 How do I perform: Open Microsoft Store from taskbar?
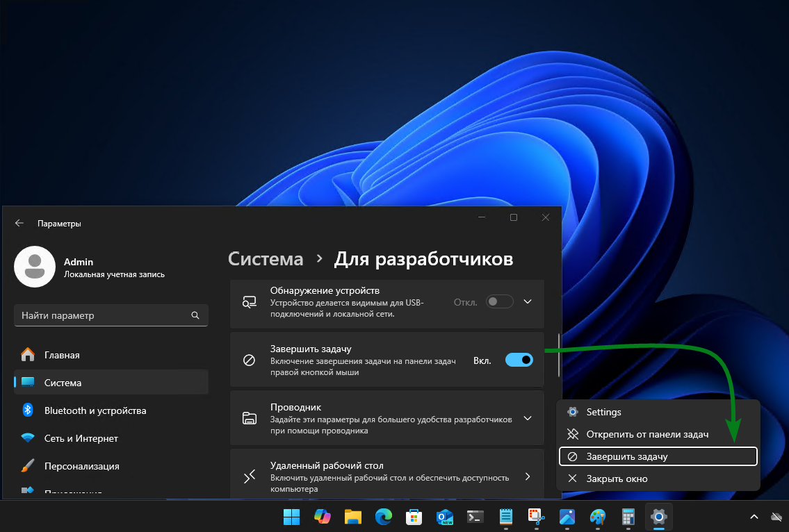(x=414, y=517)
